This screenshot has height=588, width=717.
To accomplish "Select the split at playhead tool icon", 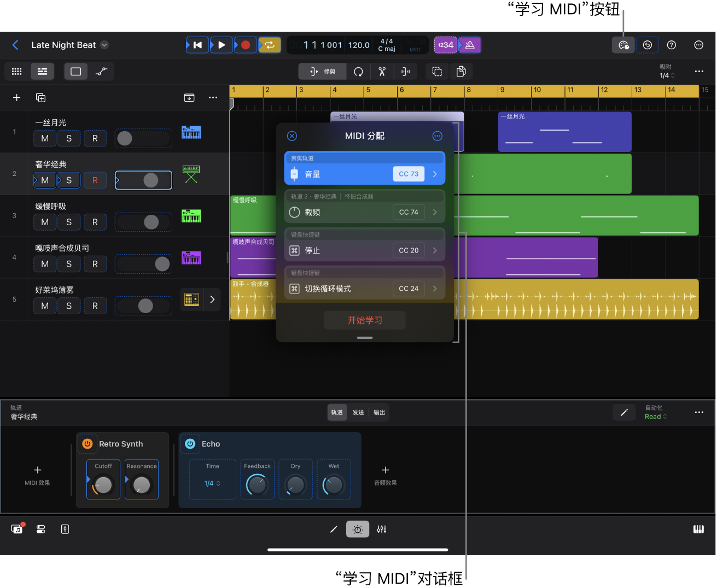I will point(405,72).
